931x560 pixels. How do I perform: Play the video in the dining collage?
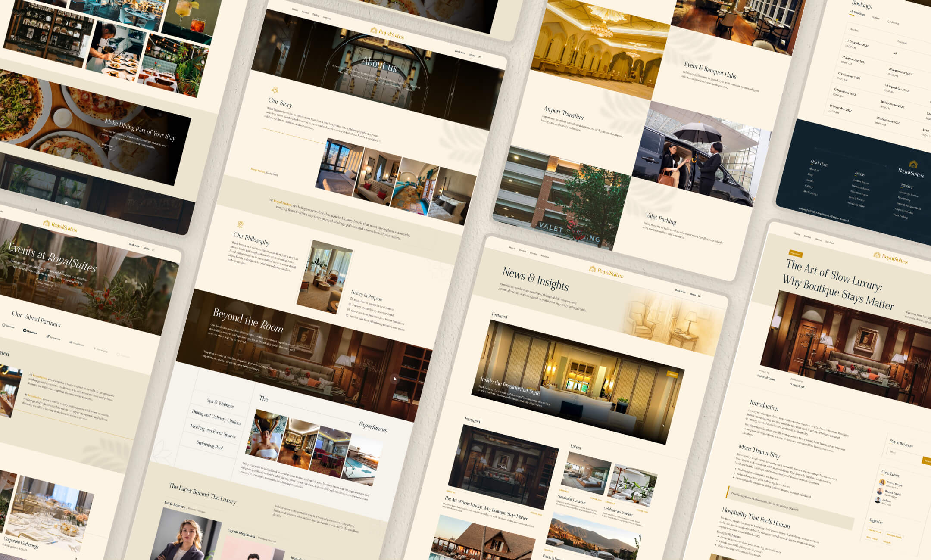[65, 201]
